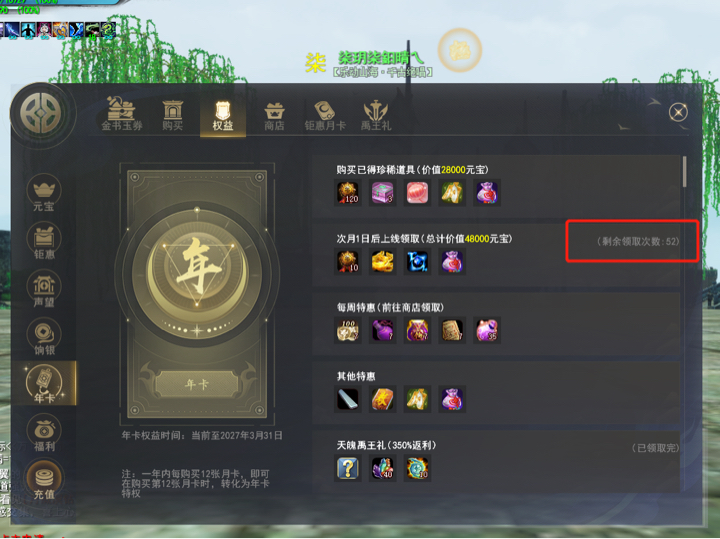Image resolution: width=720 pixels, height=539 pixels.
Task: Click the golden ingot reward icon
Action: click(382, 262)
